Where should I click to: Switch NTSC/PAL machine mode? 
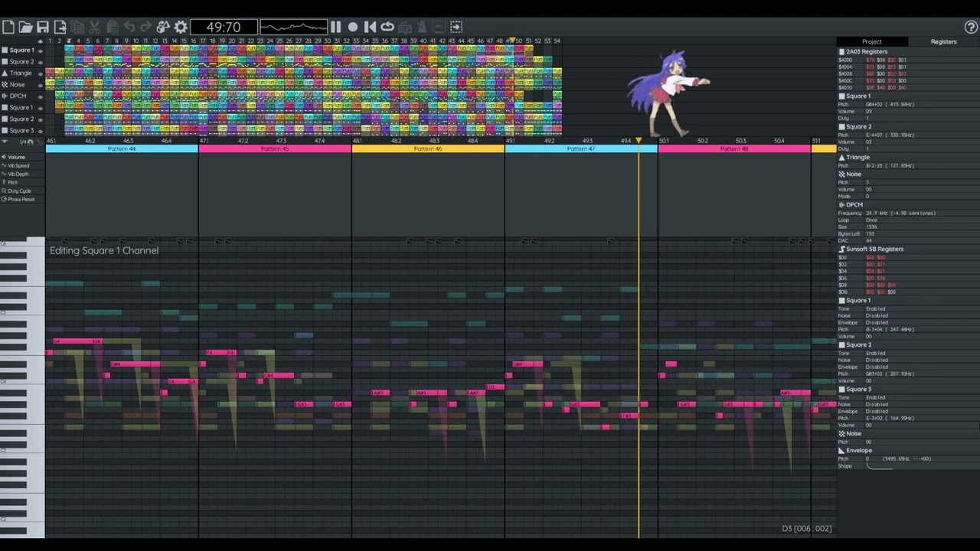[x=439, y=27]
